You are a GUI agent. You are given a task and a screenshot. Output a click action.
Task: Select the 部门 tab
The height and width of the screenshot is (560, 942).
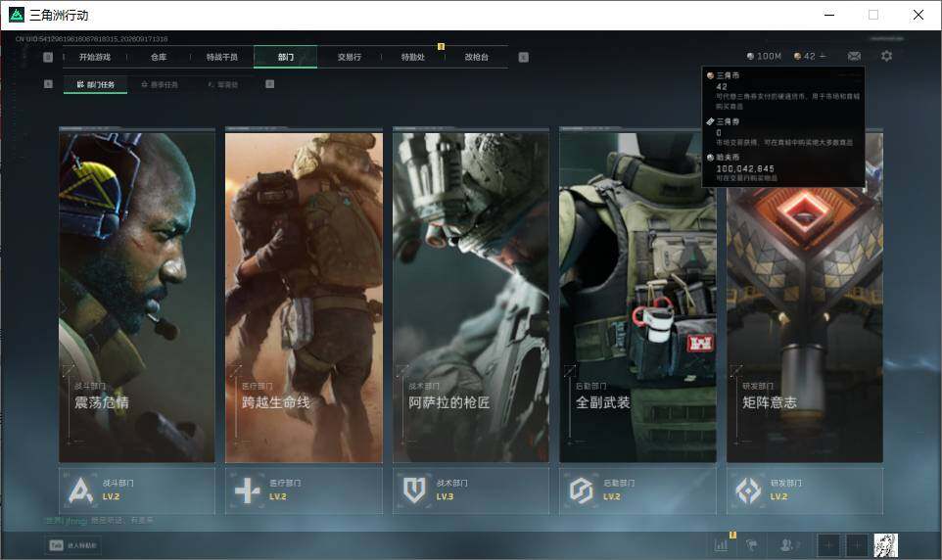285,57
